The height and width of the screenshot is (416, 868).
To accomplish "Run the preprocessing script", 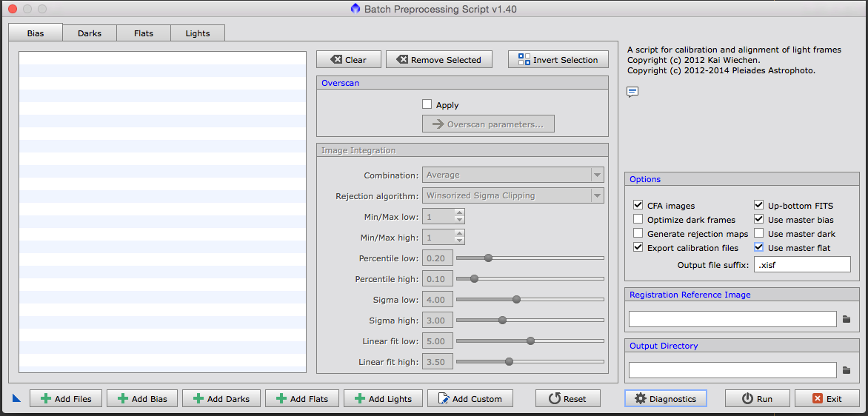I will [758, 398].
